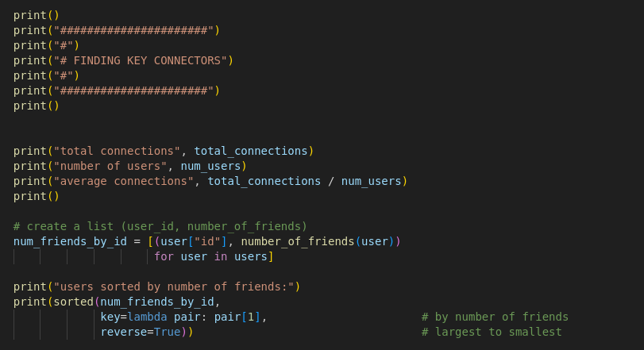The image size is (644, 350).
Task: Click the "for" keyword in the comprehension
Action: point(164,256)
